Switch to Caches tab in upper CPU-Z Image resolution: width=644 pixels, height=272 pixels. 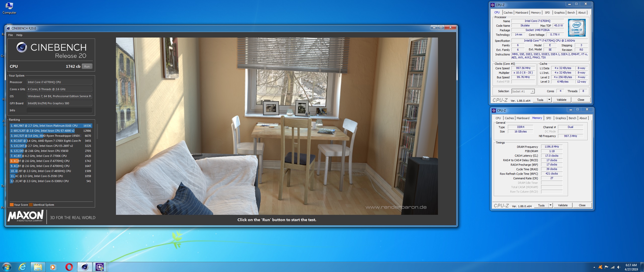click(x=508, y=13)
